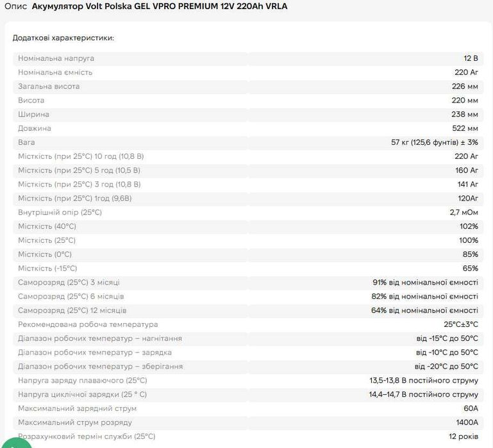The width and height of the screenshot is (493, 448).
Task: Click the 'Вага' row label
Action: click(x=26, y=142)
